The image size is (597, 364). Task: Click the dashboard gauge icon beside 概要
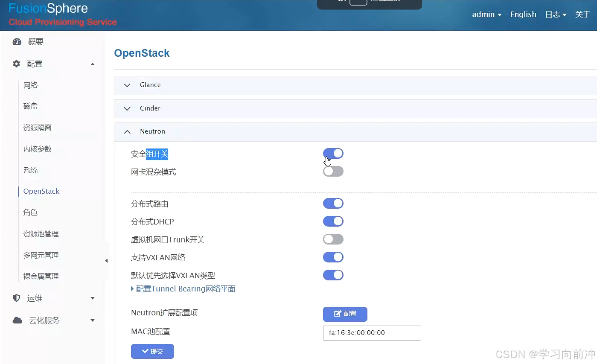pos(17,42)
